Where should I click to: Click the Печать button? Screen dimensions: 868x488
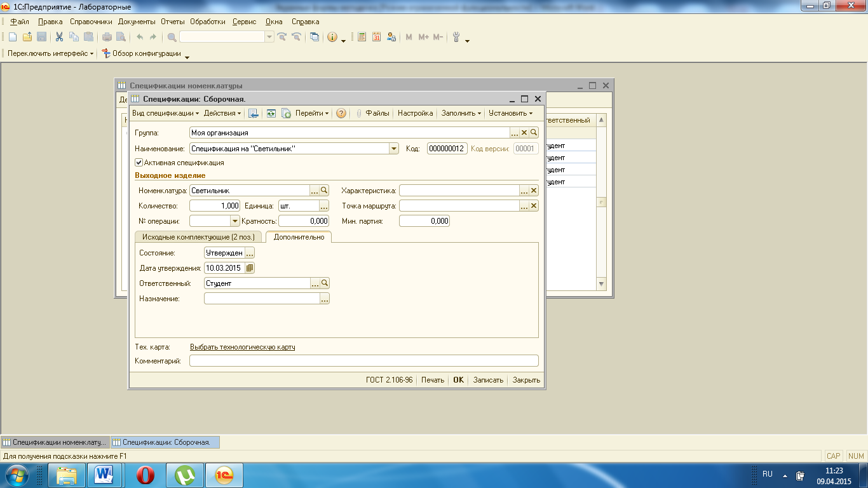pos(433,380)
